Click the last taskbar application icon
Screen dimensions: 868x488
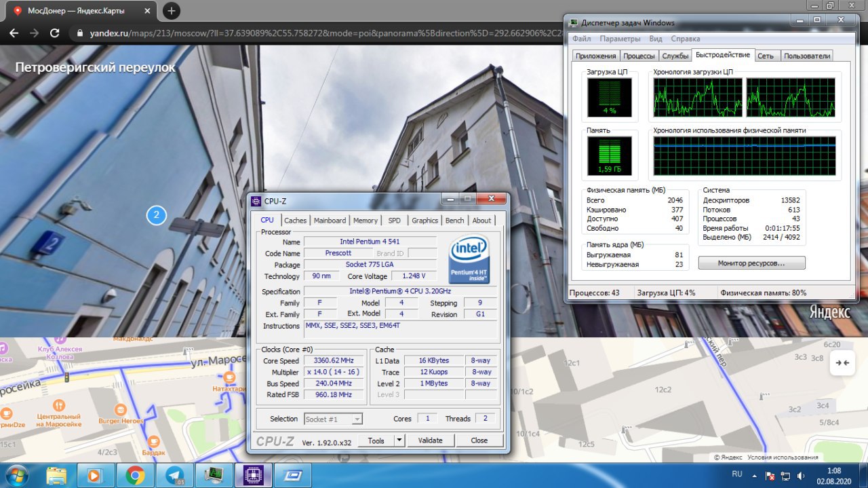[293, 474]
